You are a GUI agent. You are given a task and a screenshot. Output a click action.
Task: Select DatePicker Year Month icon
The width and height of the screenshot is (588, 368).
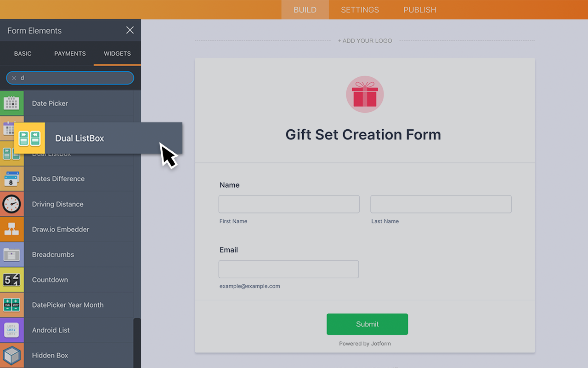tap(11, 305)
